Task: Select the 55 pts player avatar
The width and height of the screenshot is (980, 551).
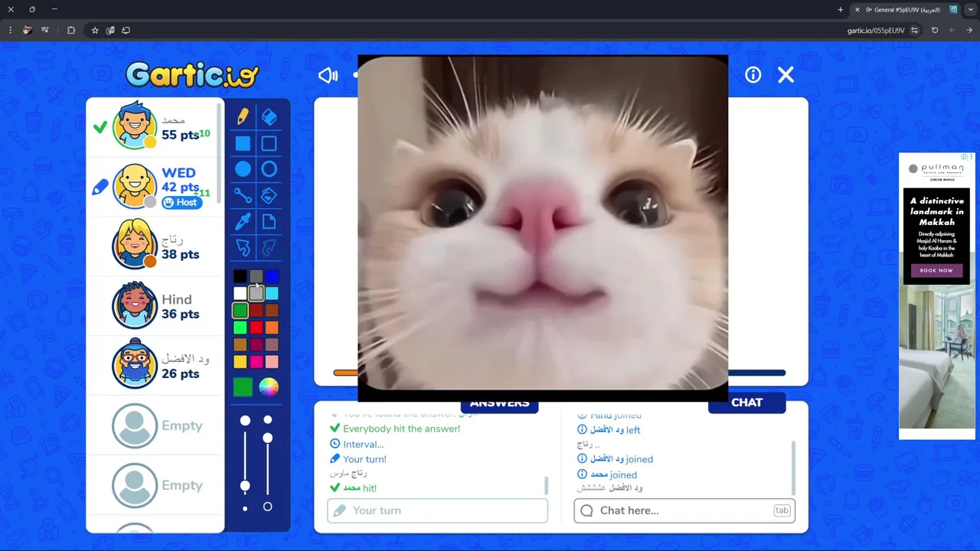Action: pyautogui.click(x=135, y=125)
